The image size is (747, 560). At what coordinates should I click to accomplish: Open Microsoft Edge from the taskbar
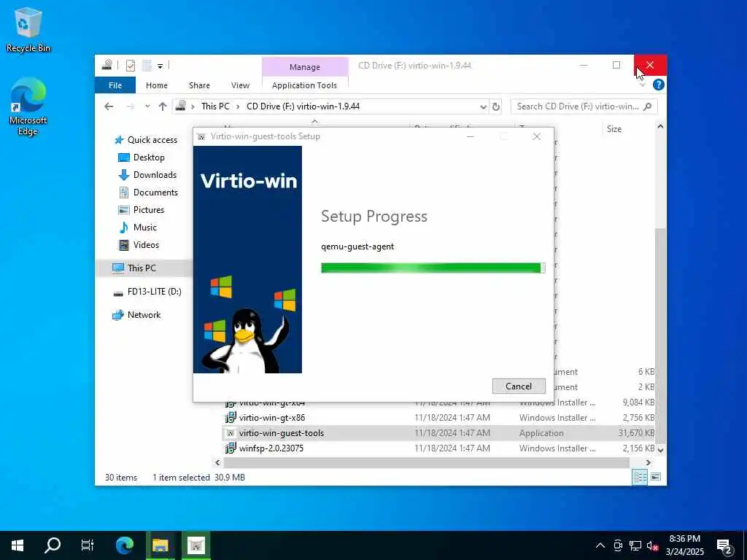tap(124, 545)
